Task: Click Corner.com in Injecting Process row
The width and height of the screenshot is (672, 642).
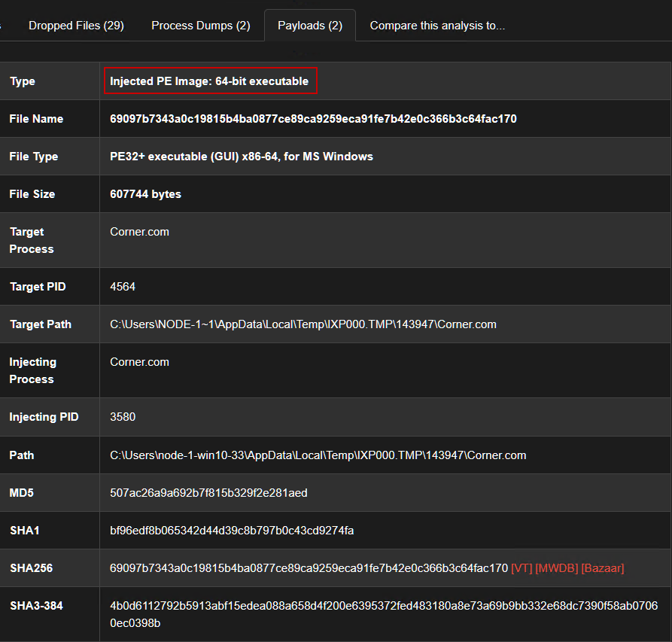Action: tap(141, 362)
